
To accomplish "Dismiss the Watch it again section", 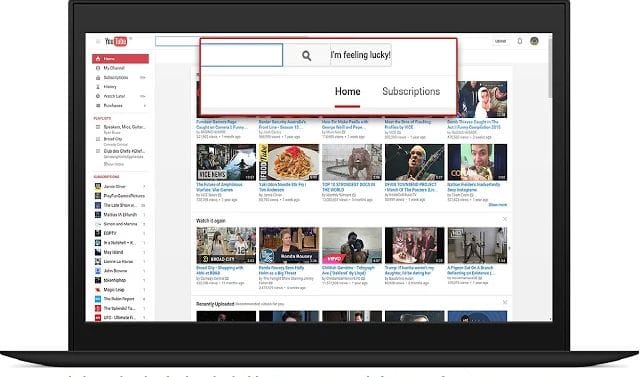I will 505,219.
